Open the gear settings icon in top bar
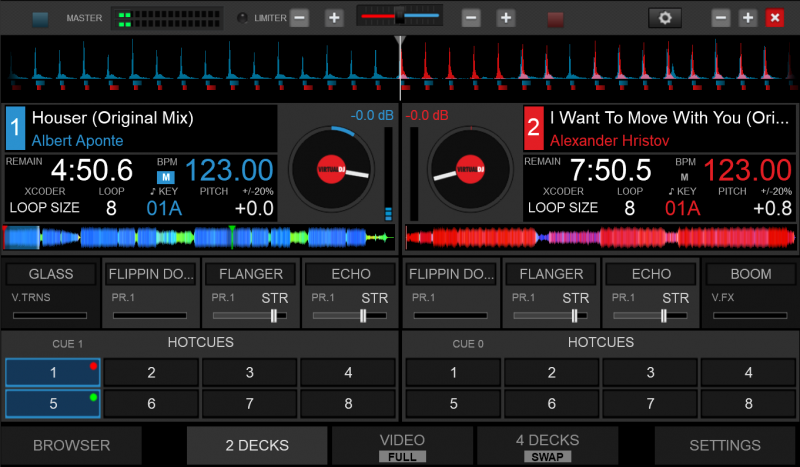Screen dimensions: 800x467 point(664,18)
